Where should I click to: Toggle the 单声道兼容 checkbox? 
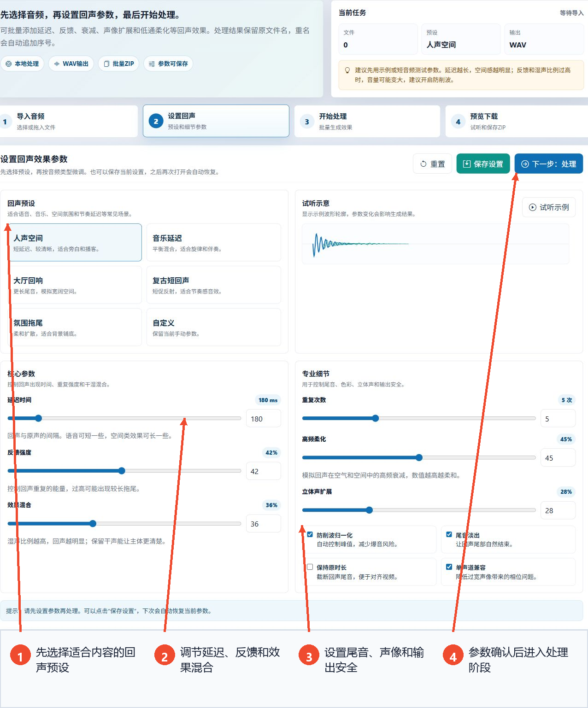click(x=449, y=567)
